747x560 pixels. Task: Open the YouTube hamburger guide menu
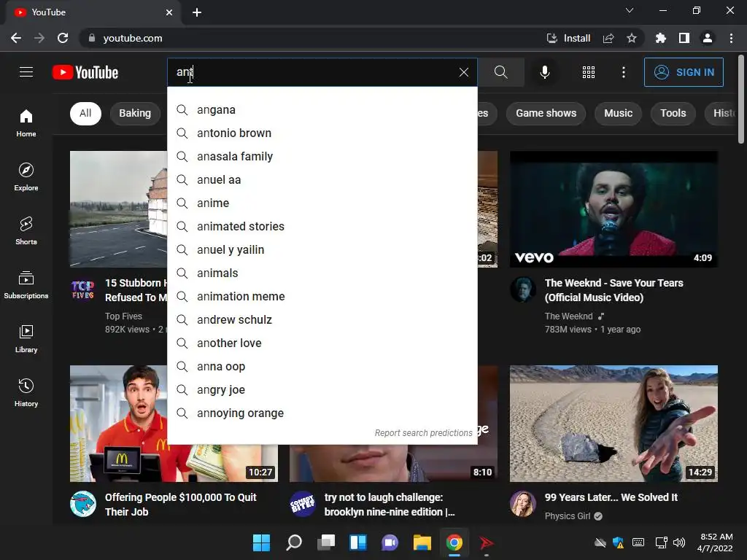pos(26,72)
